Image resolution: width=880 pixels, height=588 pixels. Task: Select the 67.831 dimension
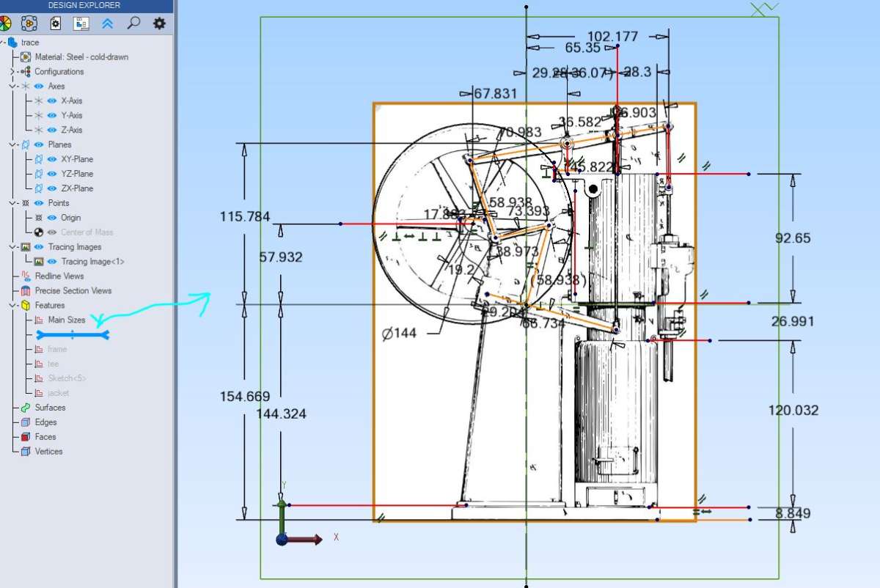496,93
